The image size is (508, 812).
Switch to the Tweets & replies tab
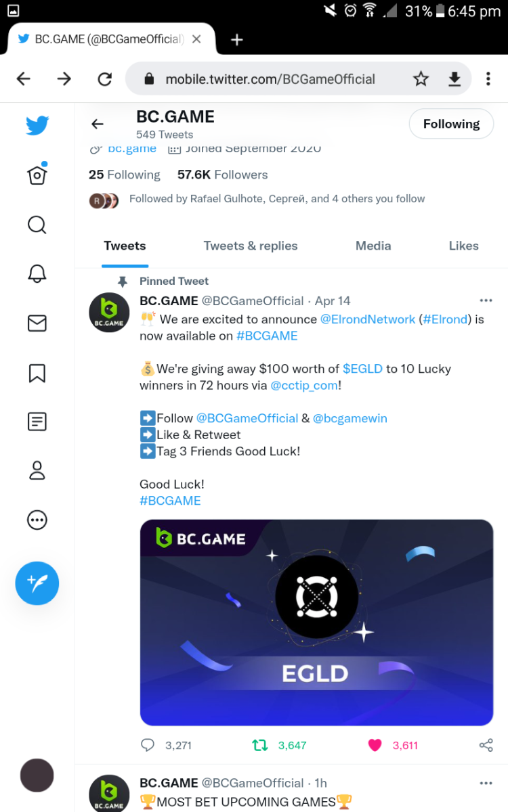click(x=251, y=246)
